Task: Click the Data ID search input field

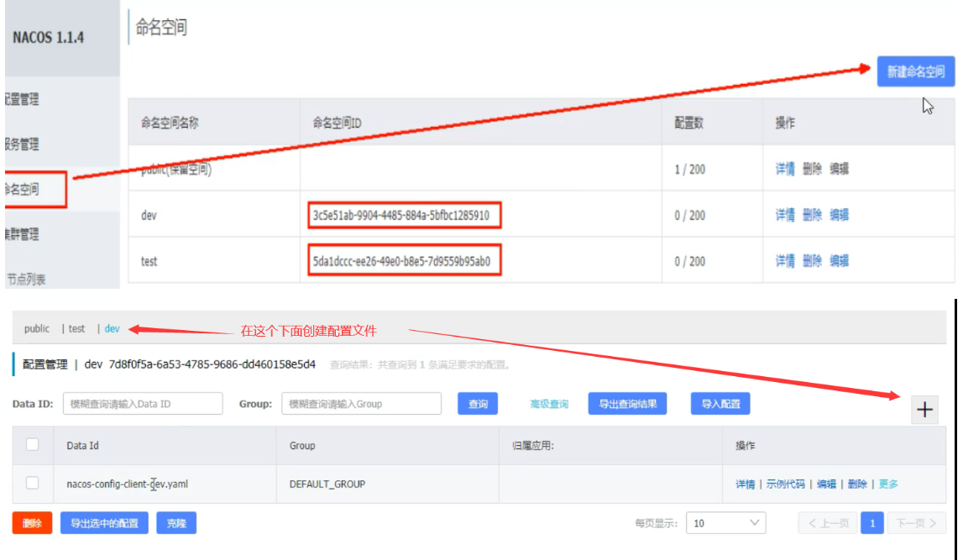Action: (x=143, y=404)
